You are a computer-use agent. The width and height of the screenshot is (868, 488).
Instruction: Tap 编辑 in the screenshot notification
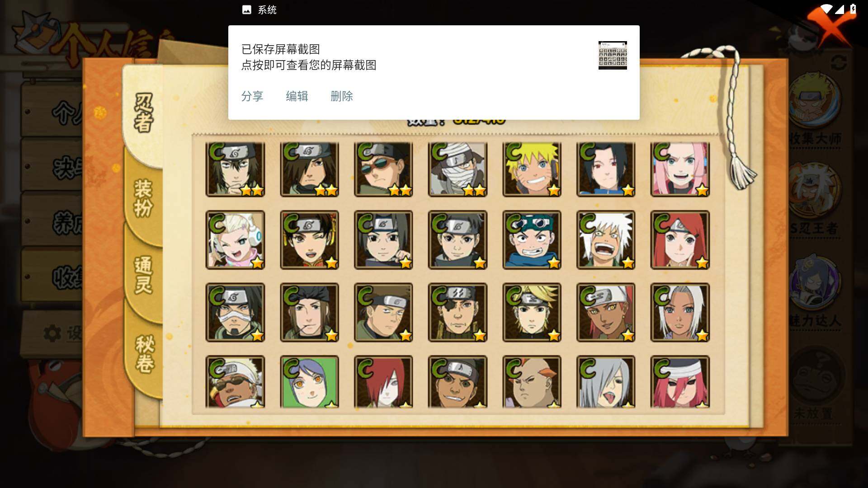[297, 96]
